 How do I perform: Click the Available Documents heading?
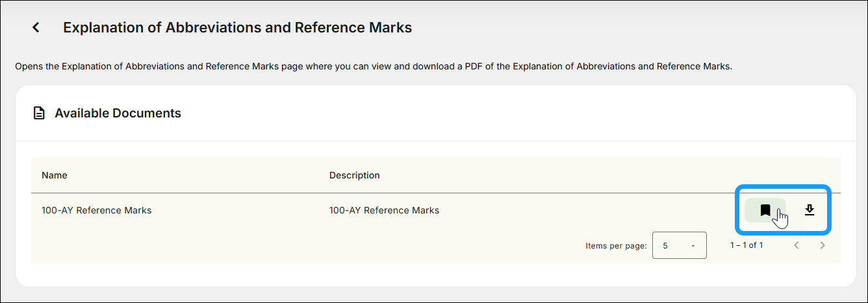point(118,113)
